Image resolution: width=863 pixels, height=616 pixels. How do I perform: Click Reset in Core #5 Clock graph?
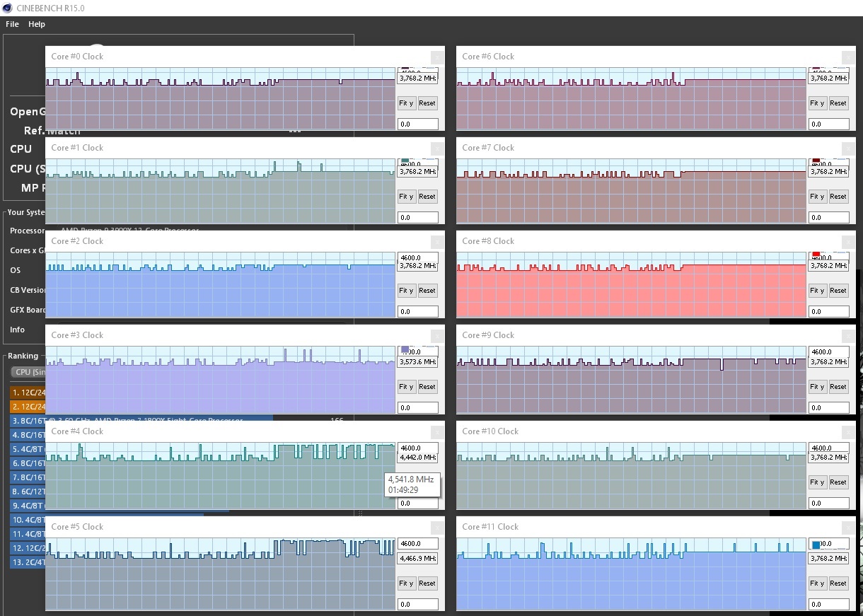[427, 583]
